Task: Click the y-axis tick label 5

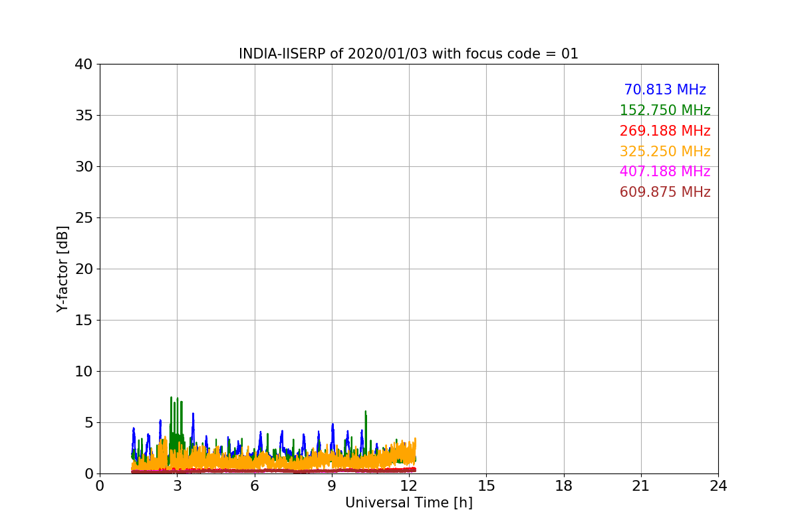Action: tap(88, 423)
